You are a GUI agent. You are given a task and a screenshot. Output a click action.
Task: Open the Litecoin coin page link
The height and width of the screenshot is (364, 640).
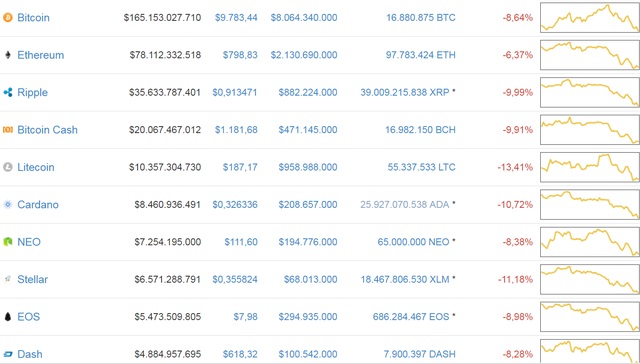[x=36, y=167]
